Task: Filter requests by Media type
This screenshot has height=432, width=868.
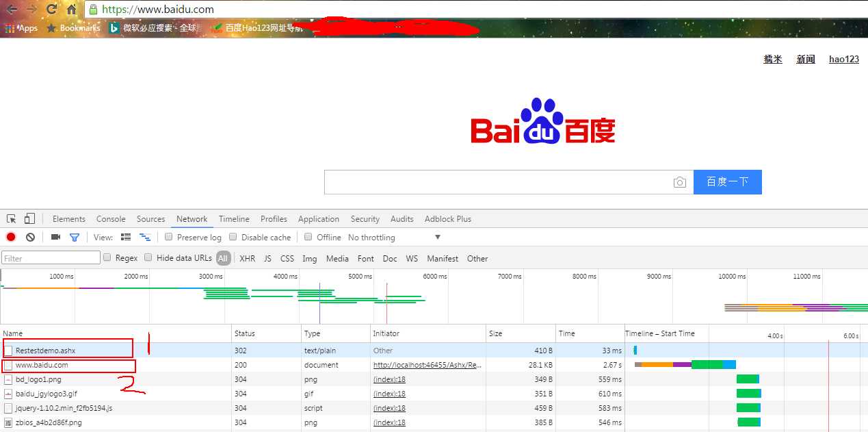Action: click(337, 259)
